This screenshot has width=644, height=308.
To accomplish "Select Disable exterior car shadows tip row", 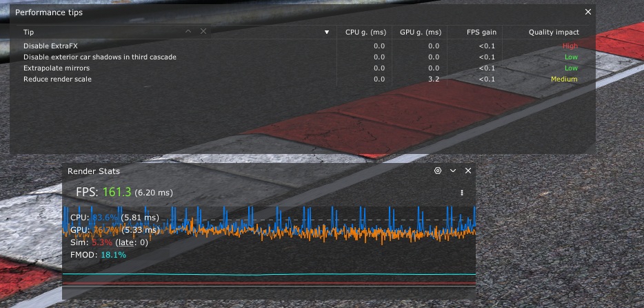I will [x=99, y=57].
